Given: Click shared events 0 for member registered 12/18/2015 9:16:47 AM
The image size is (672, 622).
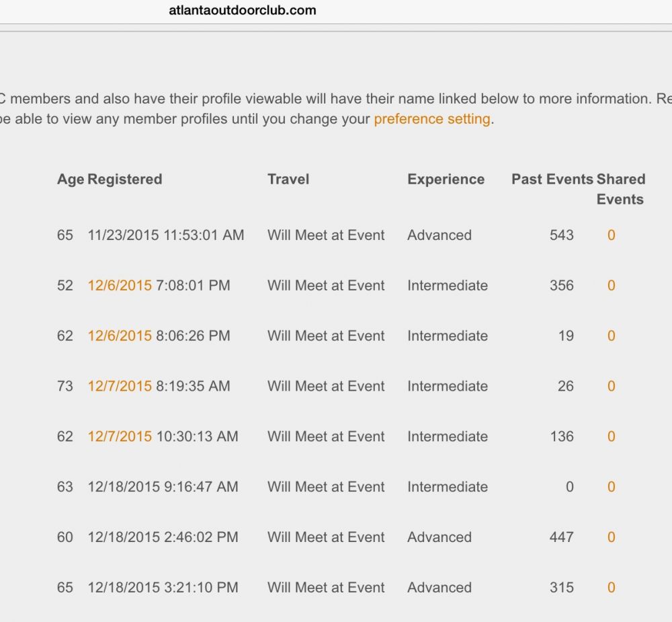Looking at the screenshot, I should click(x=611, y=488).
